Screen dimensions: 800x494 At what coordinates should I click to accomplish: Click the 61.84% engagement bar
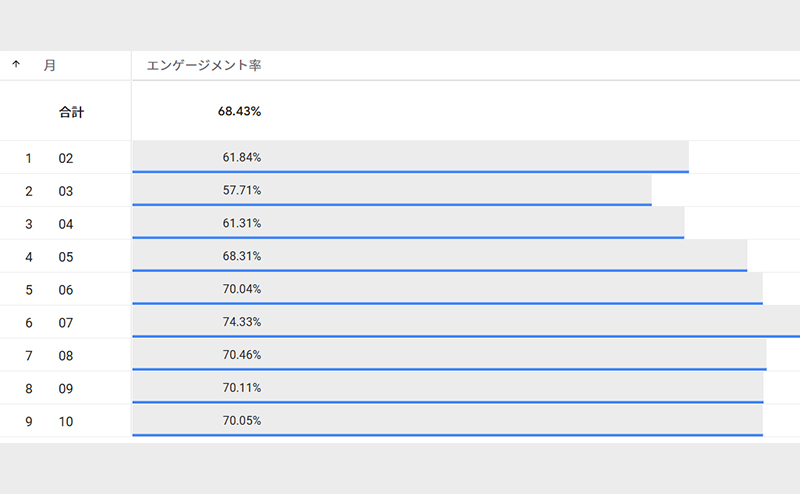pyautogui.click(x=410, y=157)
